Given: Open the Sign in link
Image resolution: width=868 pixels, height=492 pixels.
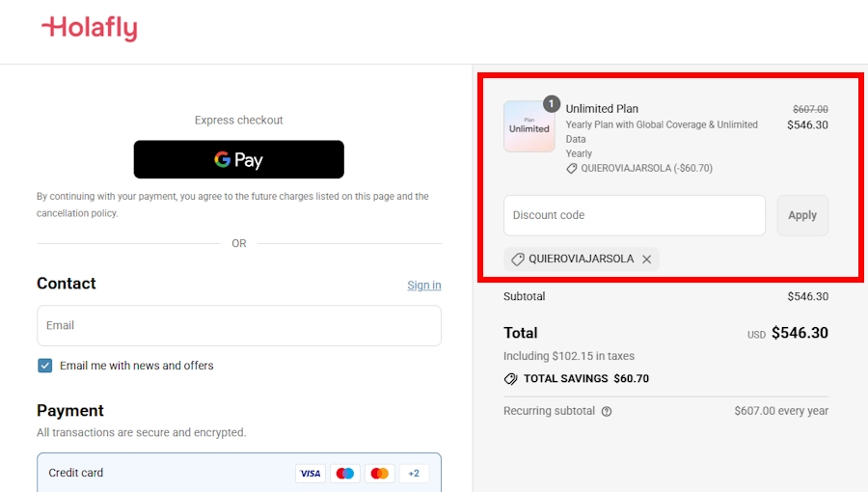Looking at the screenshot, I should coord(423,285).
